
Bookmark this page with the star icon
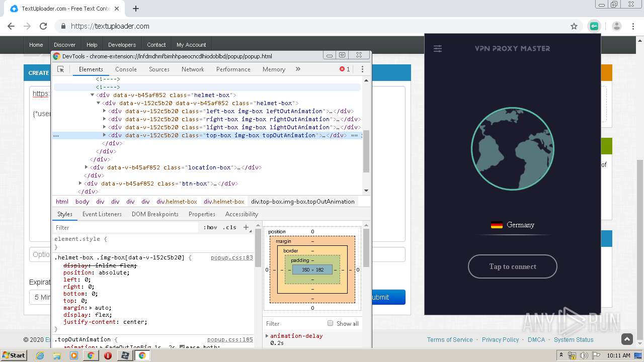click(574, 26)
